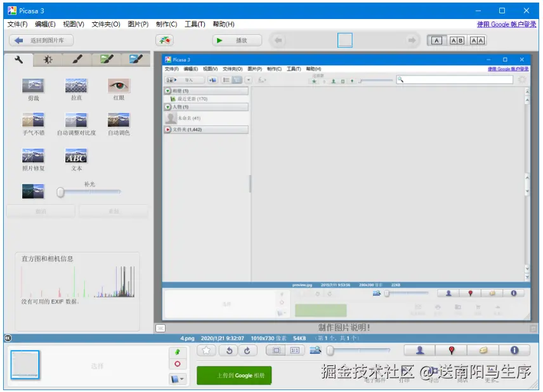
Task: Click the 4.png filename in status bar
Action: click(x=187, y=338)
